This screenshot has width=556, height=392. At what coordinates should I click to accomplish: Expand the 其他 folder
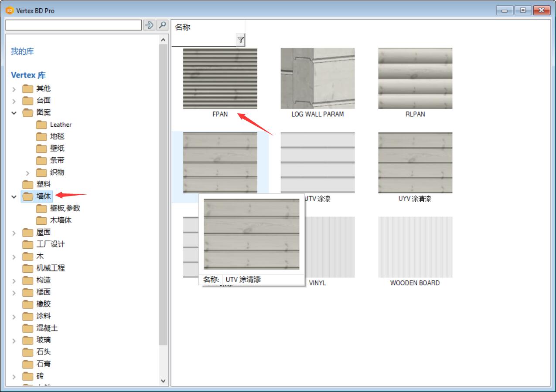pyautogui.click(x=14, y=89)
